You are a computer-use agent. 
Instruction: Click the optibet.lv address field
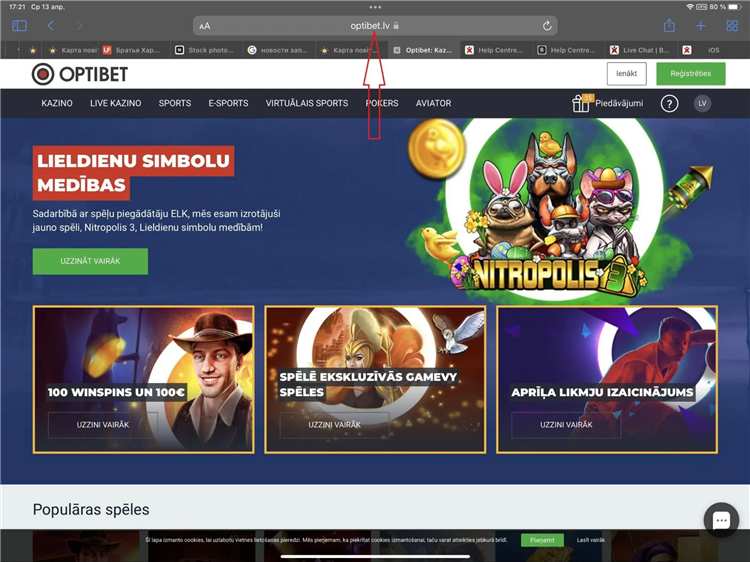pos(375,26)
